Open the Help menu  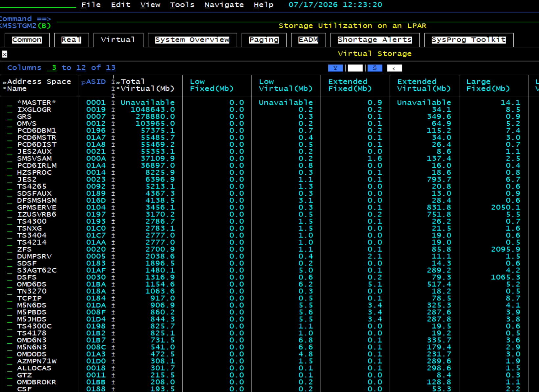(264, 5)
